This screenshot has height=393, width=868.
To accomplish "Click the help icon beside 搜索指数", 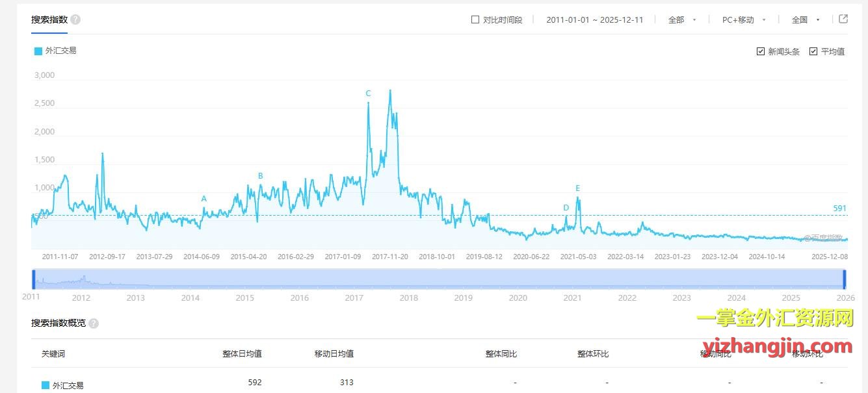I will pos(75,19).
